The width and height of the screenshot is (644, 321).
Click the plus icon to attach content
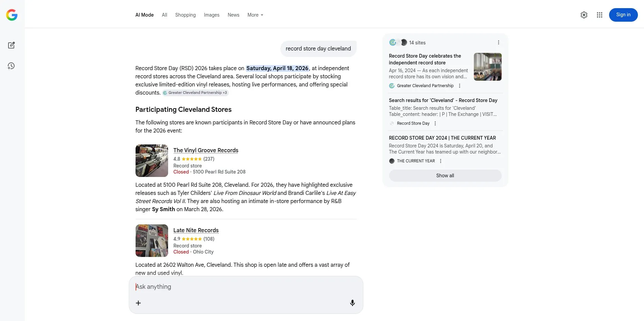tap(138, 303)
